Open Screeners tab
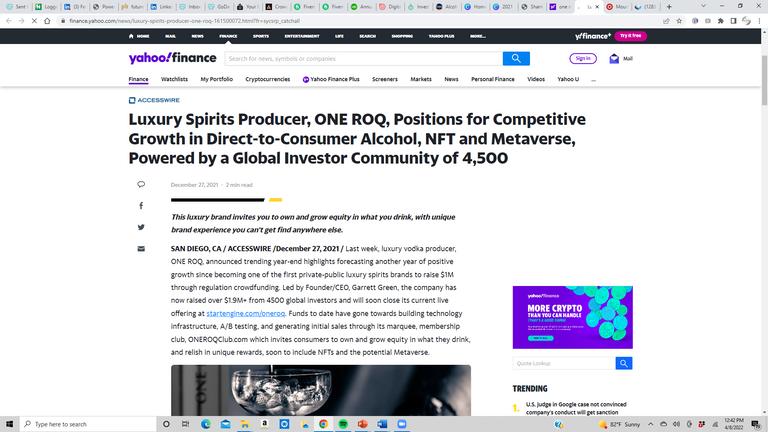768x432 pixels. [384, 79]
